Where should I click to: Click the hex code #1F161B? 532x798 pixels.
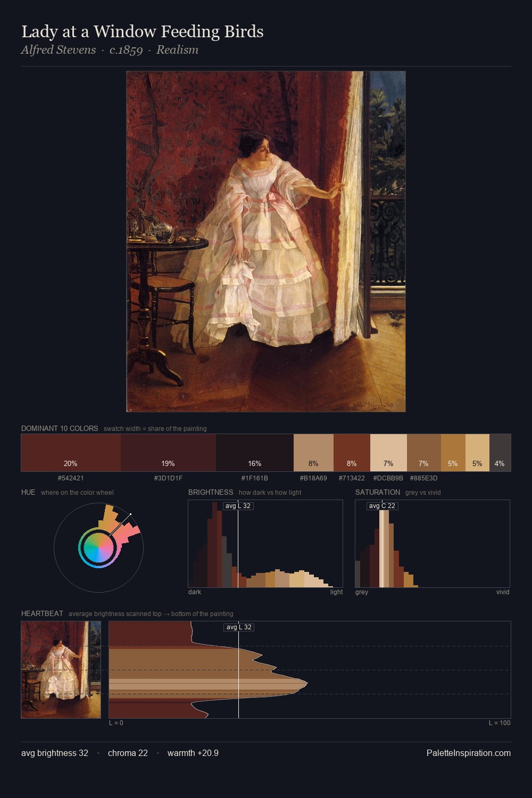pyautogui.click(x=255, y=478)
